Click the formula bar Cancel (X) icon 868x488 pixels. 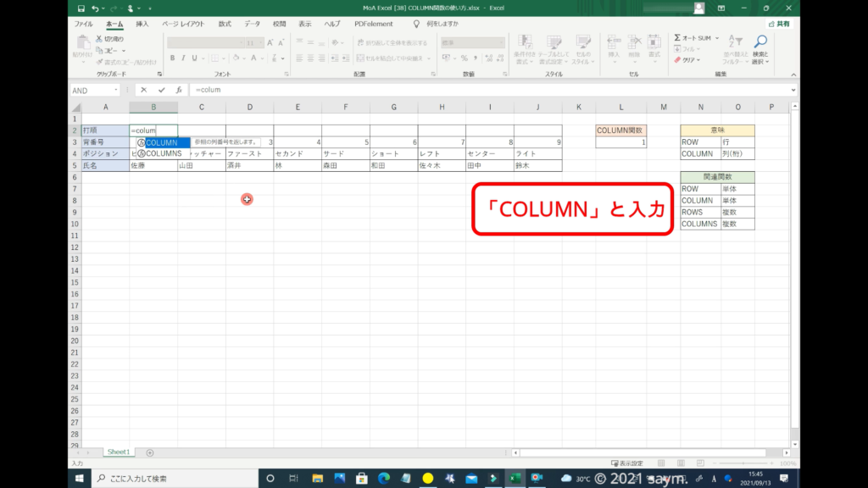tap(144, 90)
